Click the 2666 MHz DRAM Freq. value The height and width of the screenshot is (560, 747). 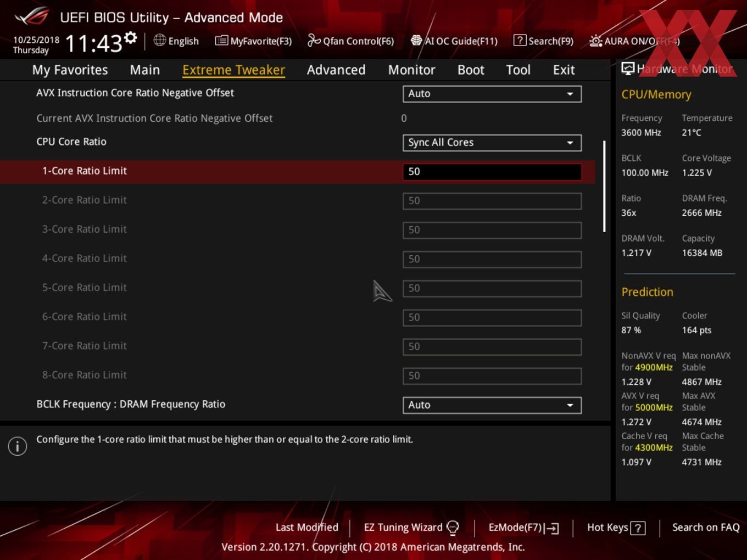[x=701, y=212]
